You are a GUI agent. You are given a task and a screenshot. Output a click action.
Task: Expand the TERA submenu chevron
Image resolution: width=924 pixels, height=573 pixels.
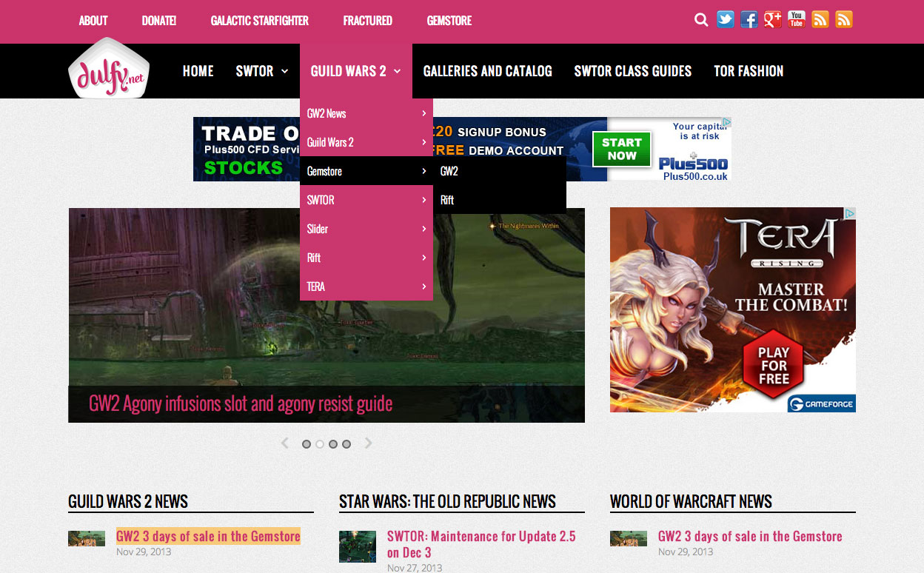coord(423,286)
